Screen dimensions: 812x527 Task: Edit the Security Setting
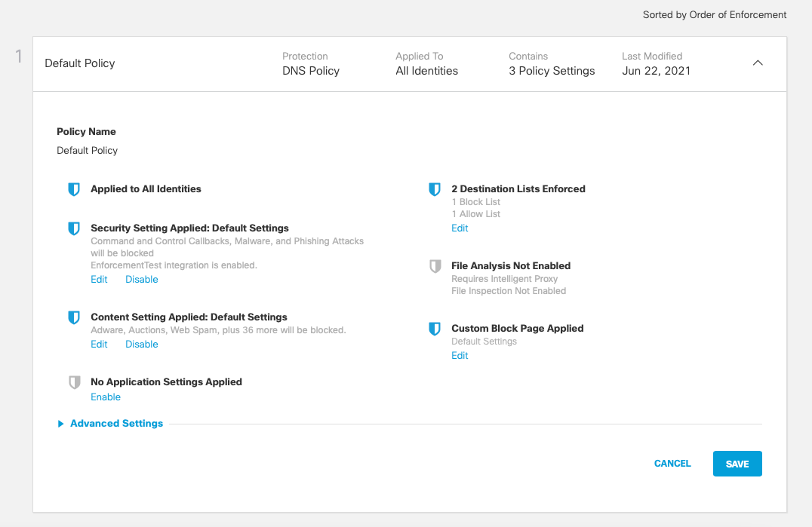(99, 279)
